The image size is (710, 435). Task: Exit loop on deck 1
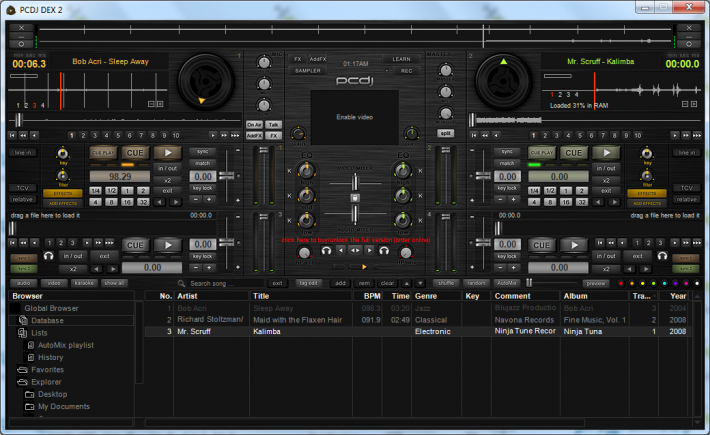click(x=167, y=191)
